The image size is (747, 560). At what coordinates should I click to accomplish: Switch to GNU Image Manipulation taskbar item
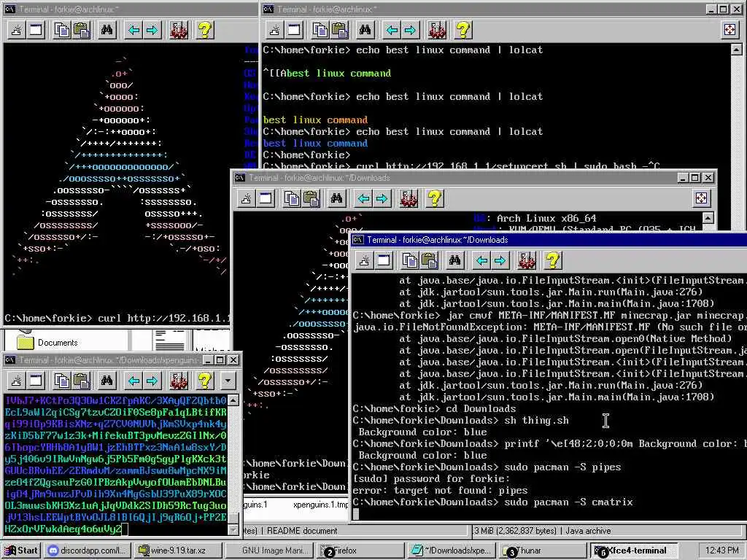pos(269,551)
